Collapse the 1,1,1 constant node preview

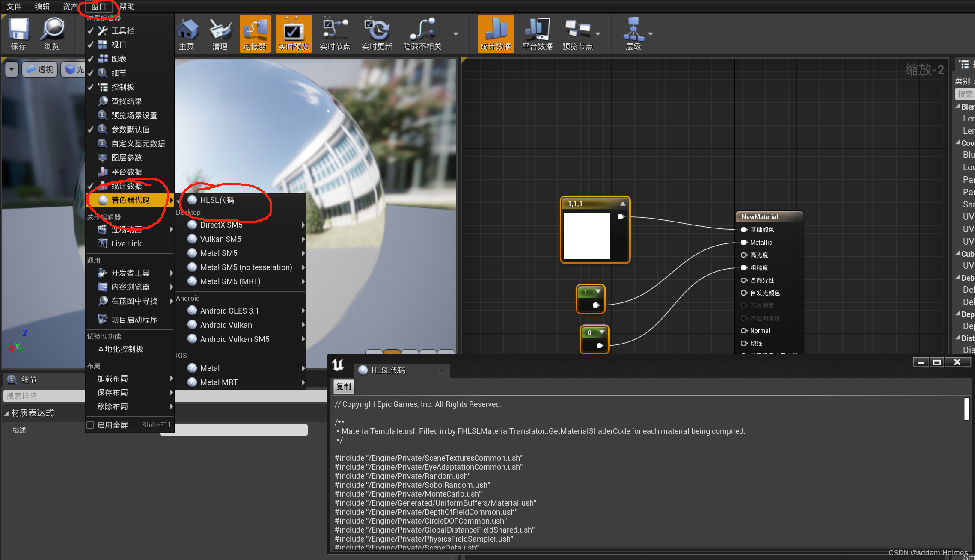click(623, 204)
